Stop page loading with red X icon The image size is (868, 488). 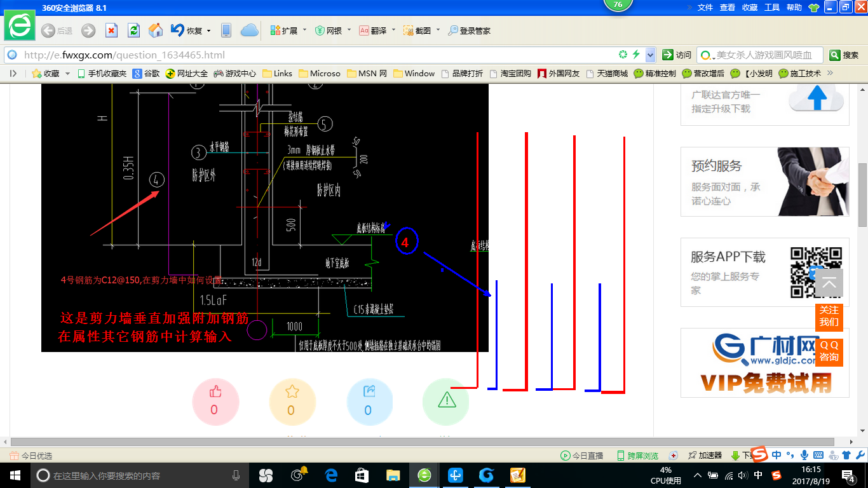pyautogui.click(x=111, y=30)
